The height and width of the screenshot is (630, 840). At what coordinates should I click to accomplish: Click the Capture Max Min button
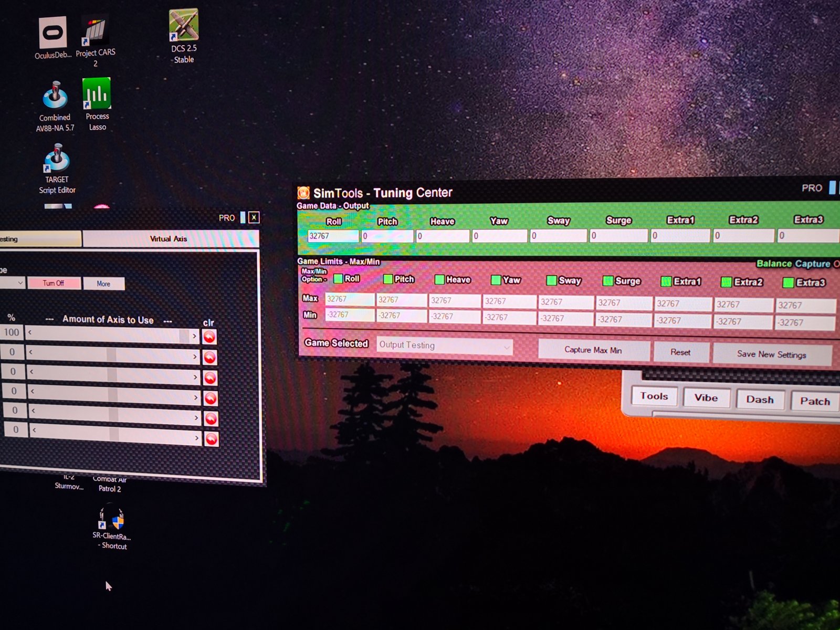pyautogui.click(x=594, y=350)
